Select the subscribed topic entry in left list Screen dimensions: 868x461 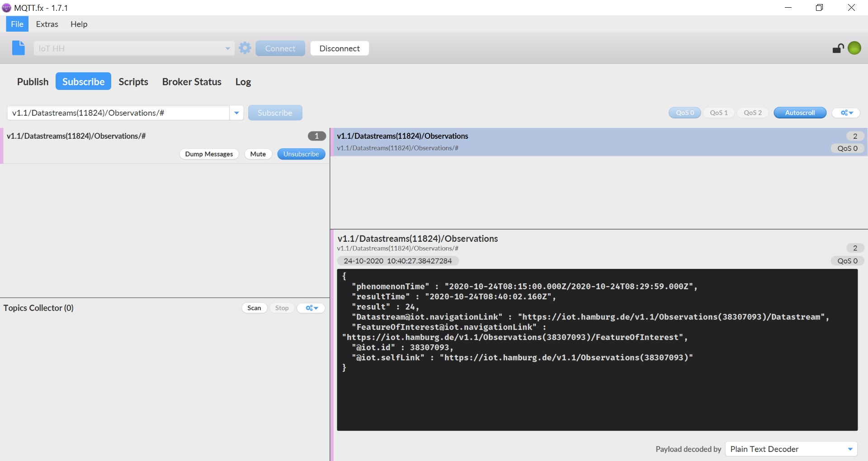pos(165,146)
